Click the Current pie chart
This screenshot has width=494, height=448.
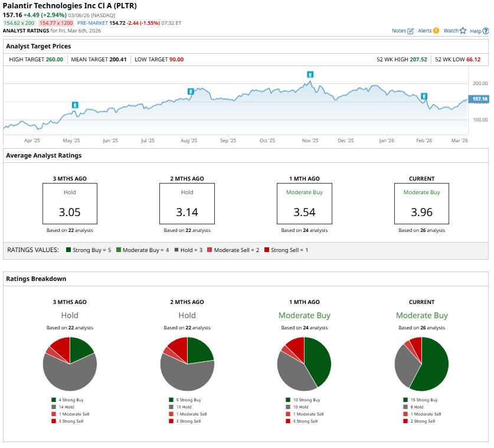coord(421,364)
